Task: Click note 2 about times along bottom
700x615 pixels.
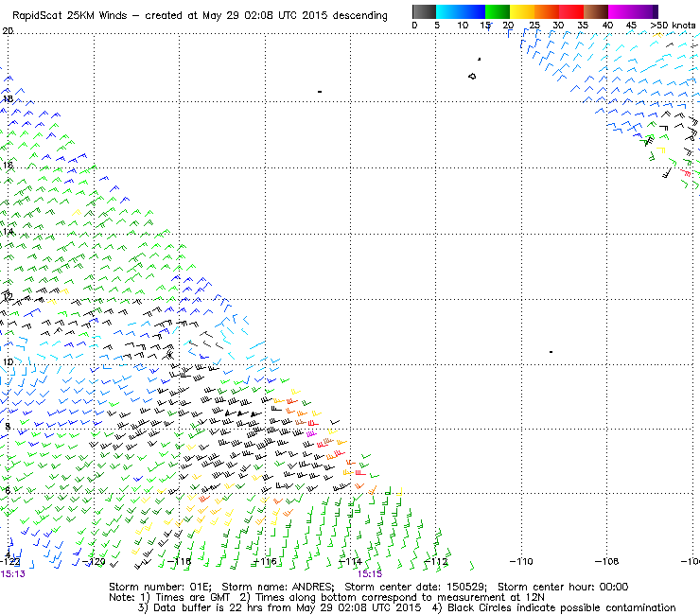Action: [x=392, y=597]
